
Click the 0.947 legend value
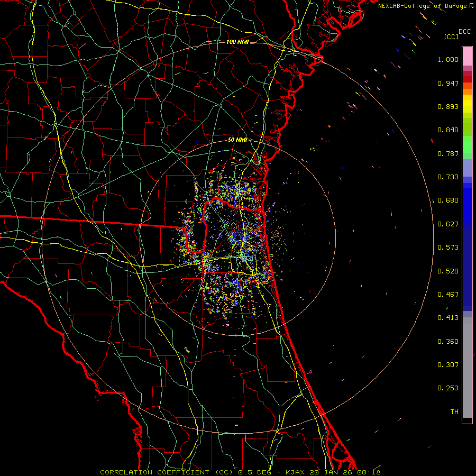pos(448,83)
